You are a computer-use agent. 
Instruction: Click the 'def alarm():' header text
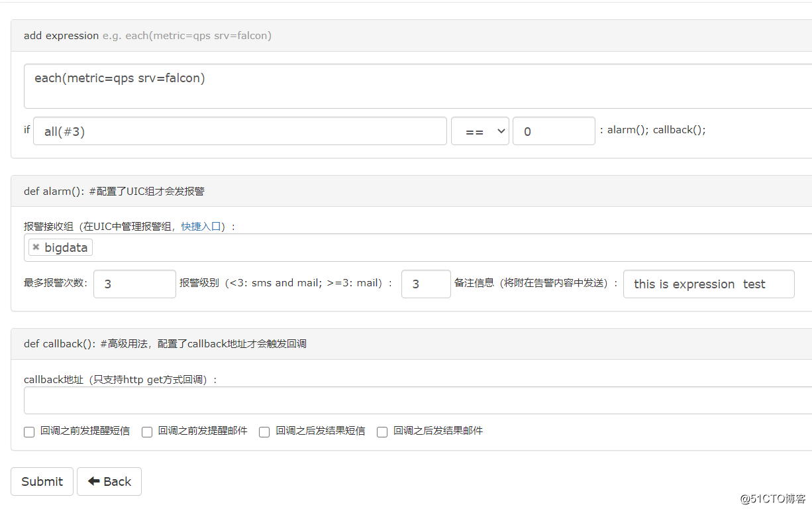click(x=55, y=192)
